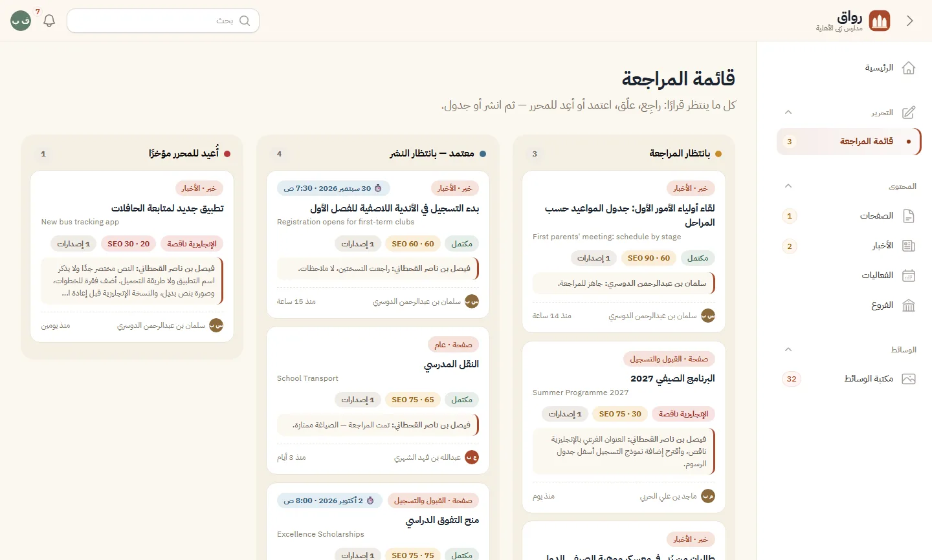Click the home icon beside الرئيسية
The image size is (932, 560).
(x=909, y=68)
